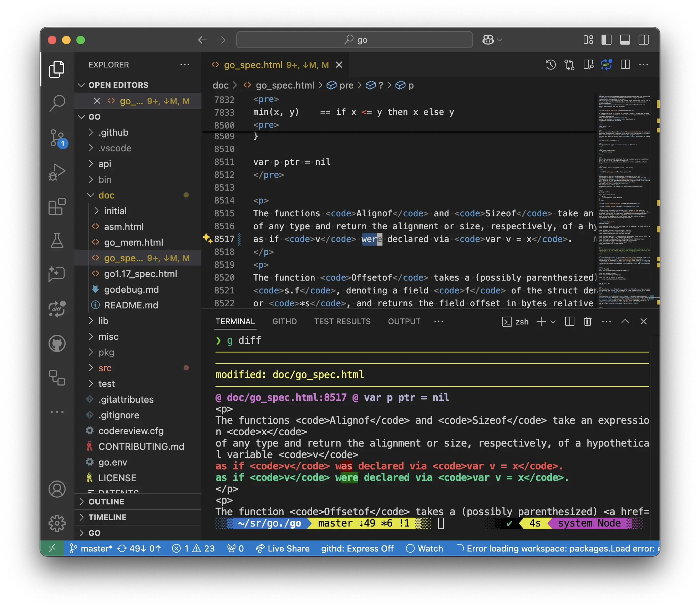The width and height of the screenshot is (700, 609).
Task: Switch to the TEST RESULTS tab
Action: click(x=342, y=321)
